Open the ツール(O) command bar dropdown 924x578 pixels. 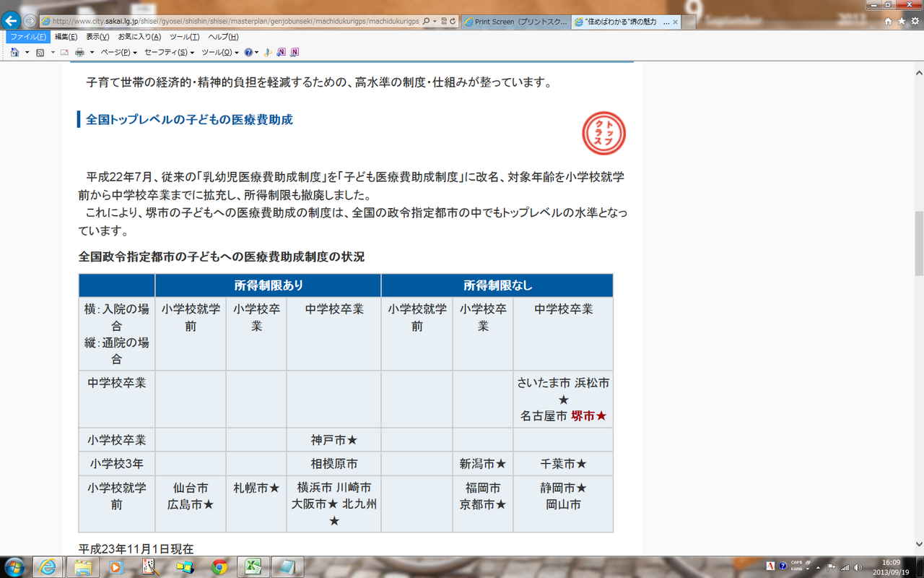pos(220,52)
